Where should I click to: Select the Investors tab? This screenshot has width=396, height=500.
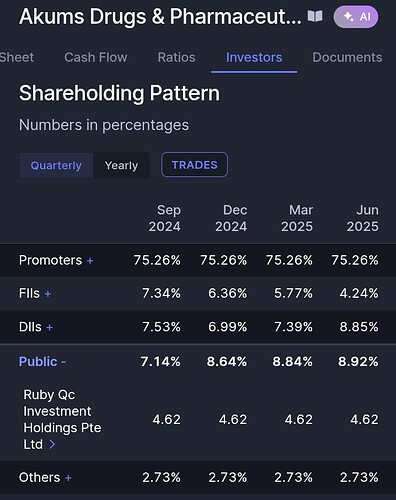pos(254,57)
